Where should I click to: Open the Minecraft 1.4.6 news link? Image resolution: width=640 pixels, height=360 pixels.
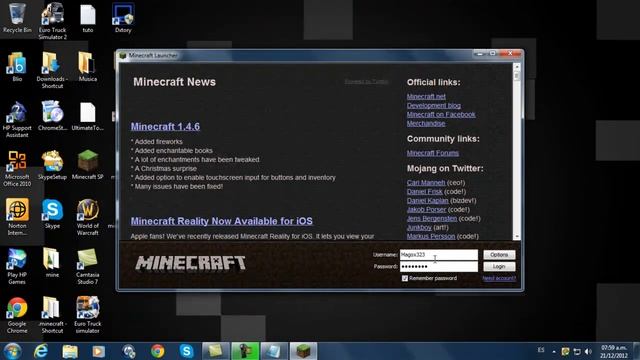click(x=165, y=127)
